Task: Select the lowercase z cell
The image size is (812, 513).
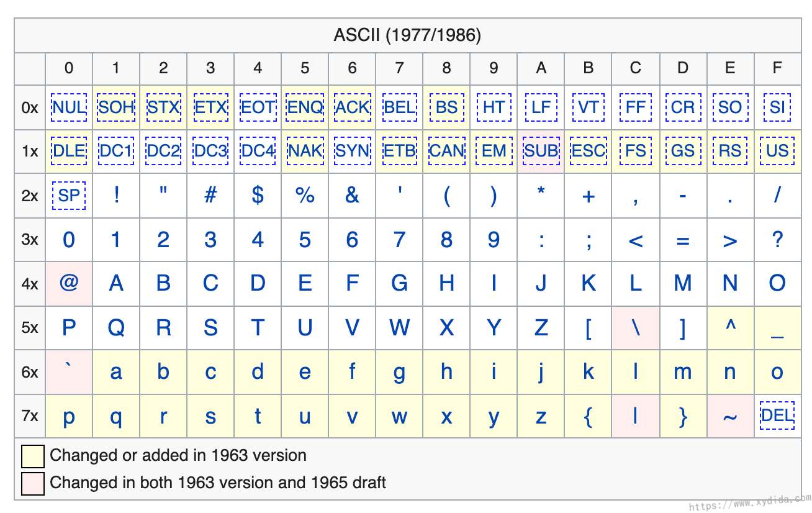Action: [x=541, y=416]
